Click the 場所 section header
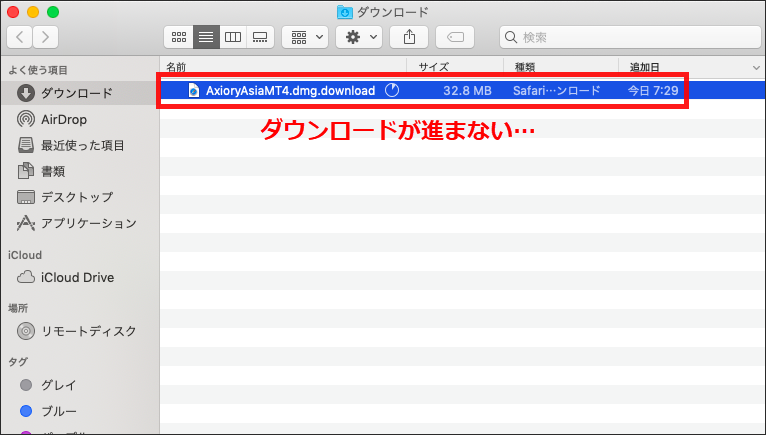 (18, 308)
